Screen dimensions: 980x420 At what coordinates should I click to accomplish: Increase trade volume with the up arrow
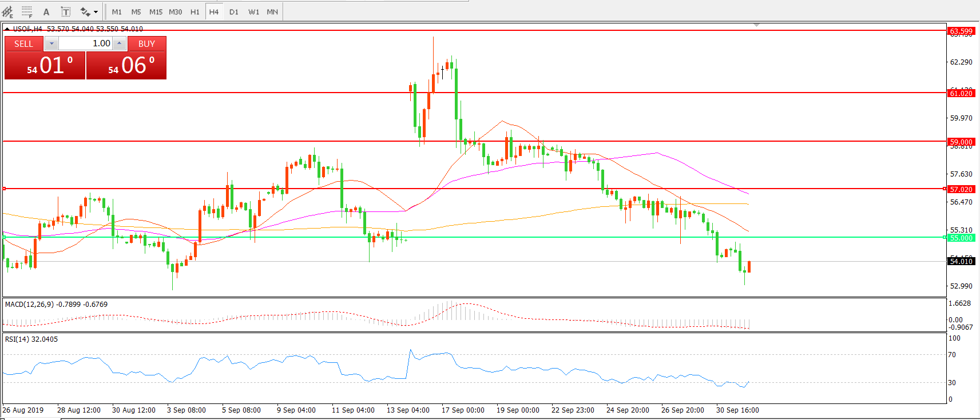pyautogui.click(x=119, y=43)
